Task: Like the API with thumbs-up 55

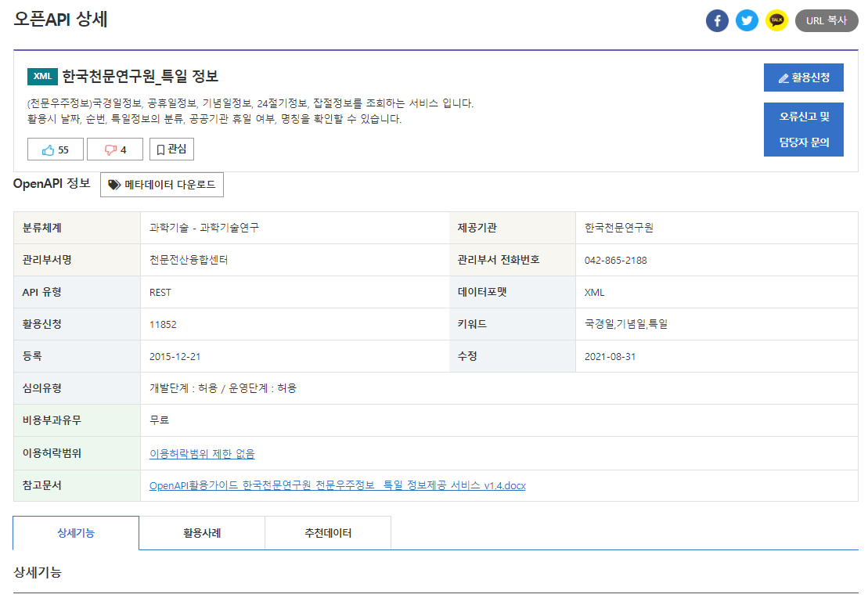Action: [56, 149]
